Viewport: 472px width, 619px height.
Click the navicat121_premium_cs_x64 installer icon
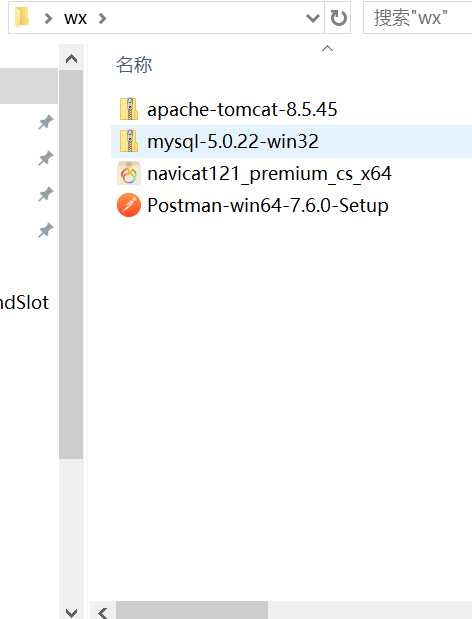coord(129,173)
